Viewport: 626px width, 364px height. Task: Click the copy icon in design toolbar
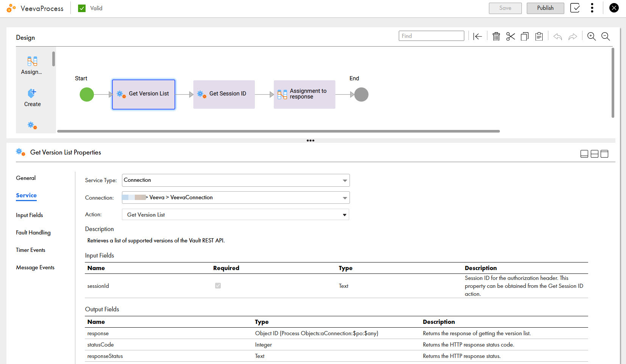pyautogui.click(x=525, y=36)
